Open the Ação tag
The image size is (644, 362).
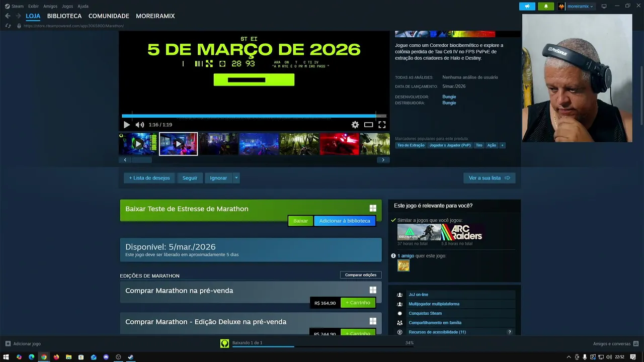pyautogui.click(x=492, y=145)
